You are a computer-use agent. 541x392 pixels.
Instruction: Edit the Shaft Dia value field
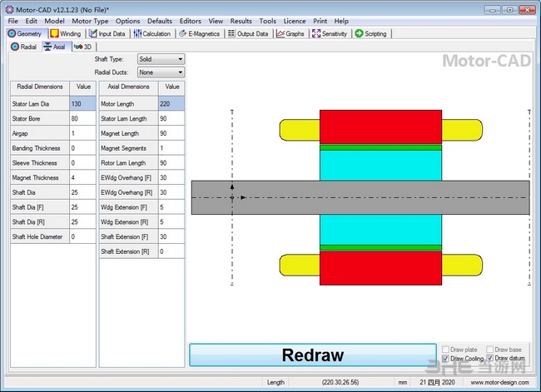pos(82,192)
